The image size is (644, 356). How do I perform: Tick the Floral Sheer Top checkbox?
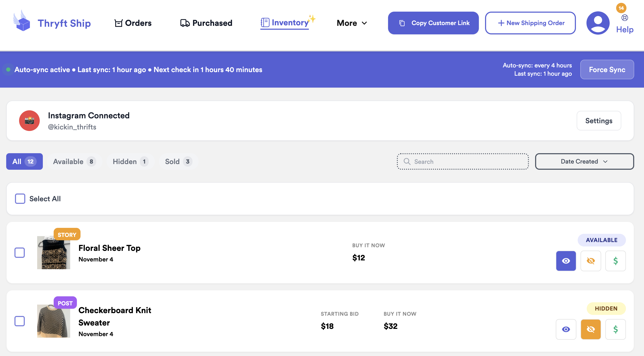click(20, 253)
